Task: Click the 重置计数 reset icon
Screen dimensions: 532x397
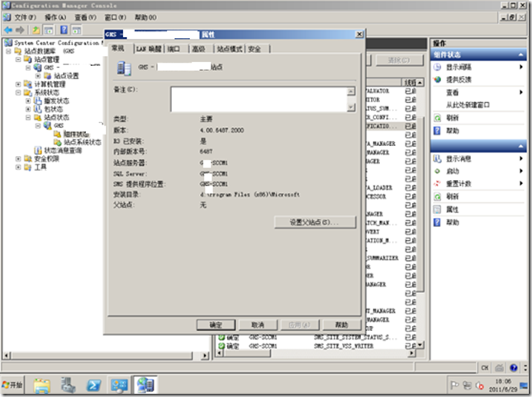Action: 437,183
